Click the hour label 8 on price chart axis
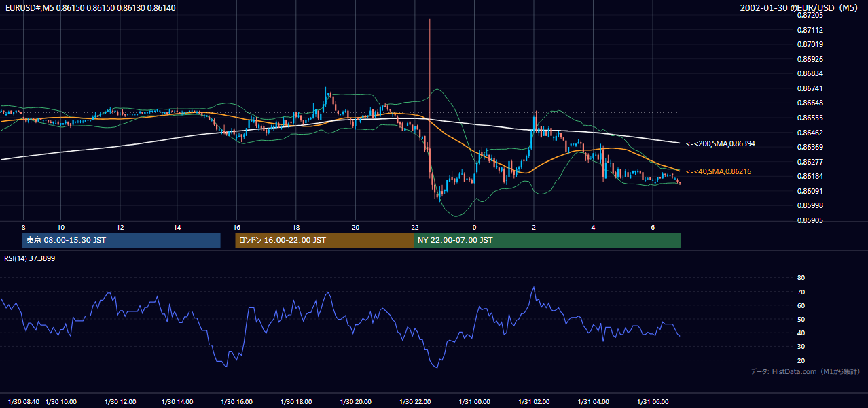868x408 pixels. click(x=24, y=227)
